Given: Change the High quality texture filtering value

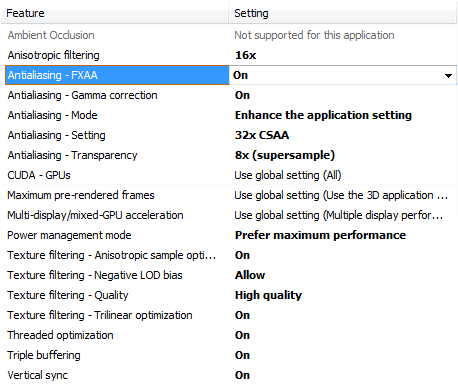Looking at the screenshot, I should pyautogui.click(x=268, y=295).
